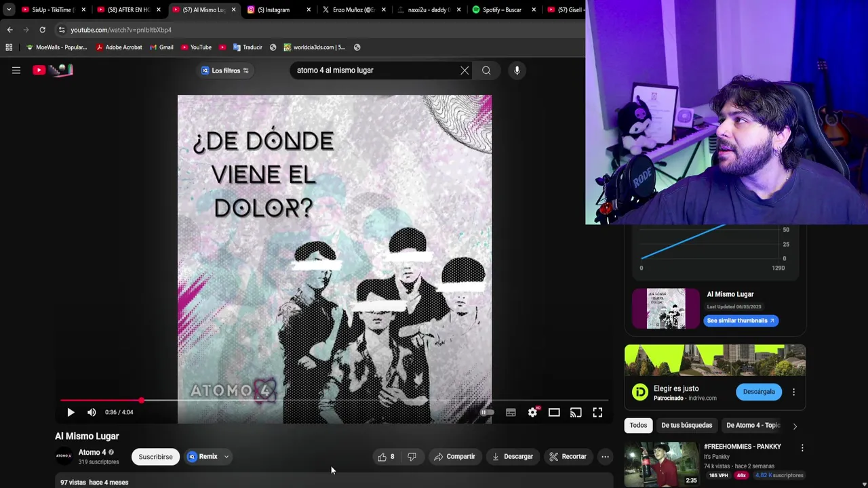Open the Atomo 4 channel avatar

click(64, 456)
